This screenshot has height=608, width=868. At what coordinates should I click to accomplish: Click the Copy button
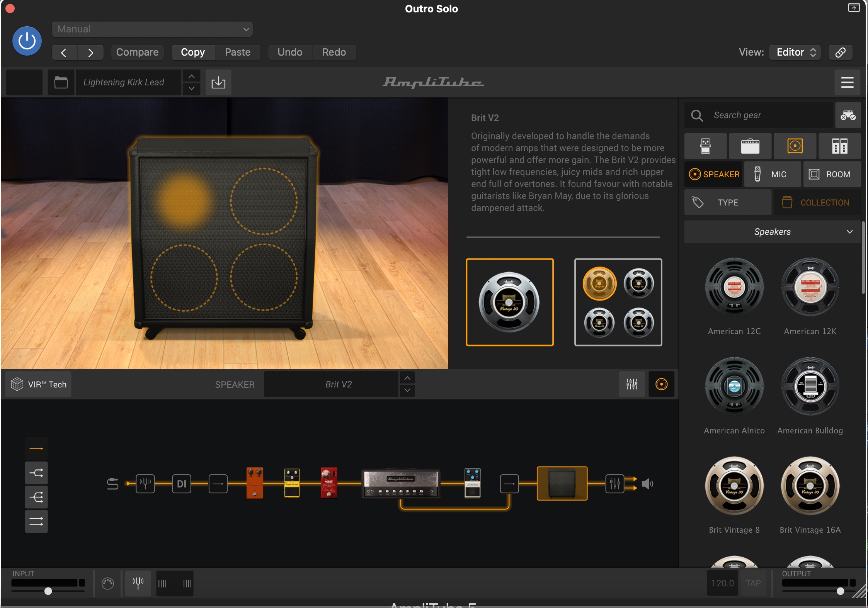pos(193,53)
